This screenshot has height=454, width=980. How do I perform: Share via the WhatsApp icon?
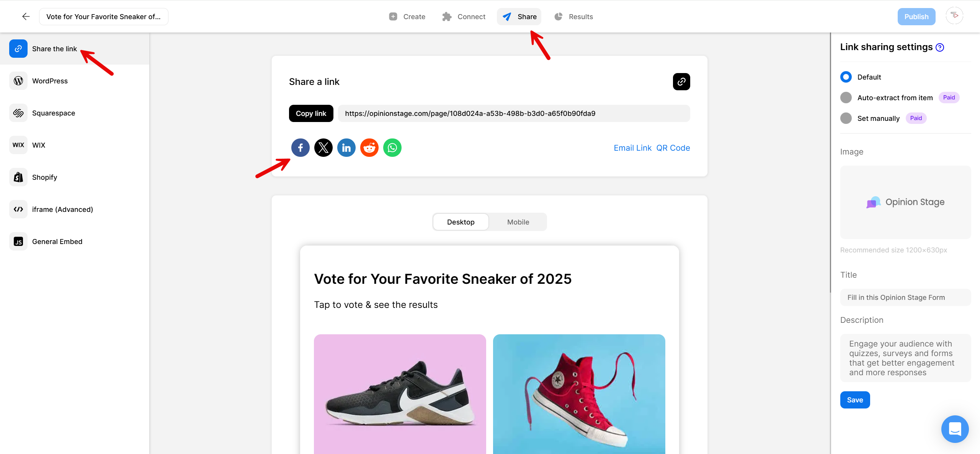click(392, 148)
